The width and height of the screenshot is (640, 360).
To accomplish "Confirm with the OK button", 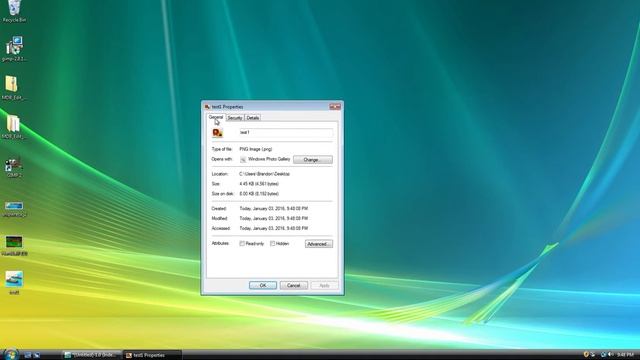I will pos(263,285).
